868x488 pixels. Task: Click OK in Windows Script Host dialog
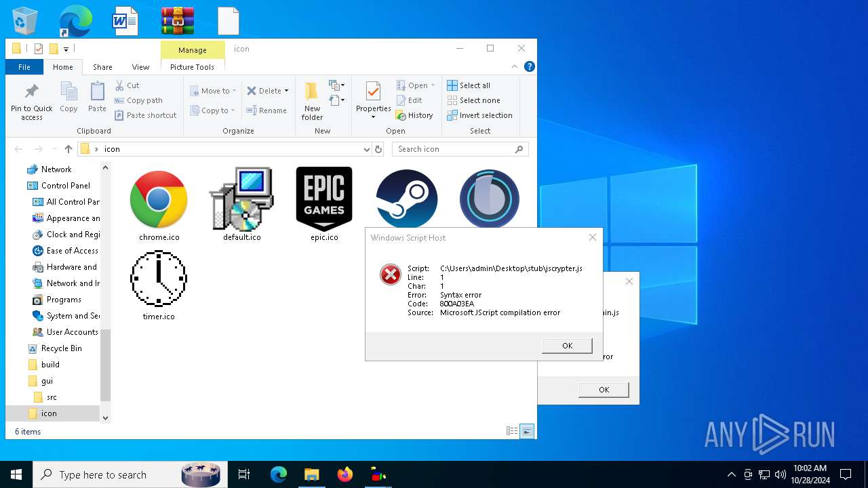568,346
